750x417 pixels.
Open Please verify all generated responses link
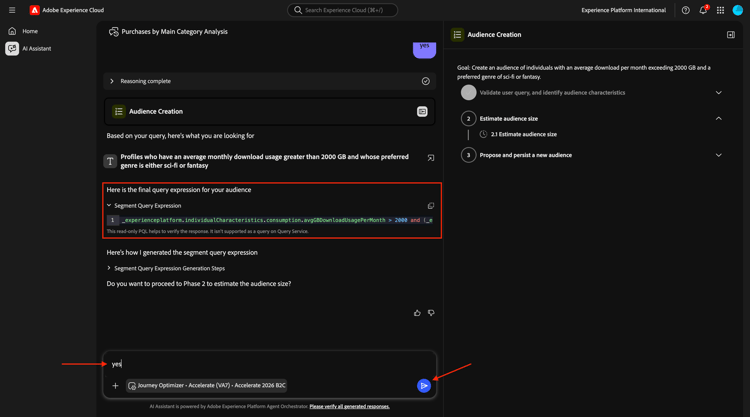click(350, 406)
